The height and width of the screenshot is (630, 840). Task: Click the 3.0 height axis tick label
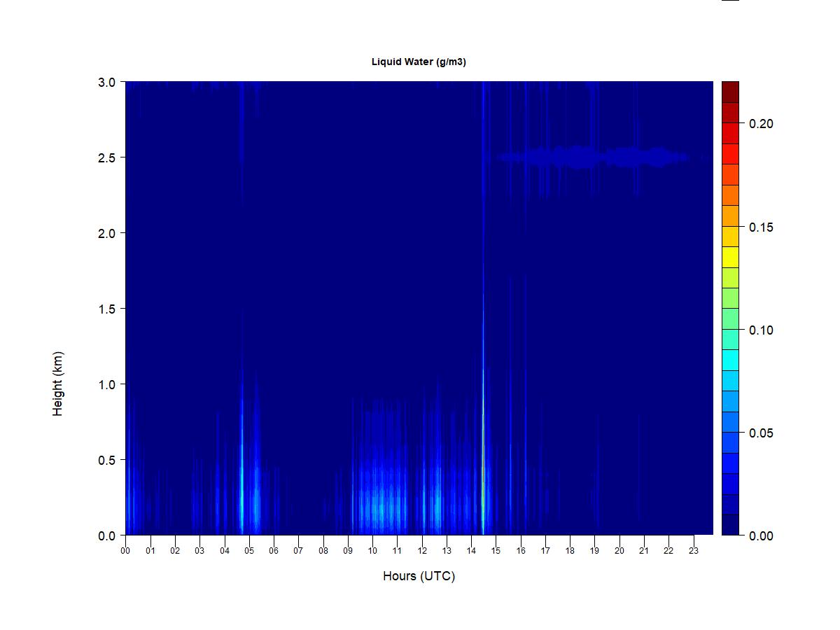pyautogui.click(x=106, y=82)
